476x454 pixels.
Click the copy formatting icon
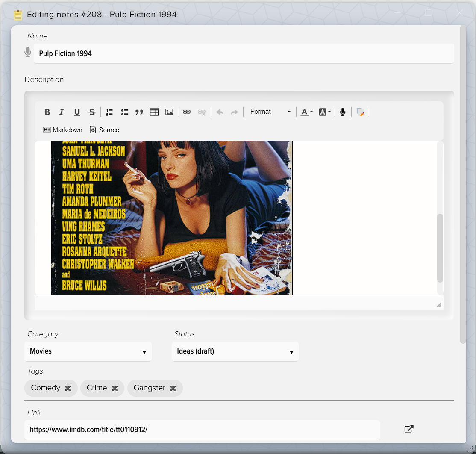[x=360, y=112]
